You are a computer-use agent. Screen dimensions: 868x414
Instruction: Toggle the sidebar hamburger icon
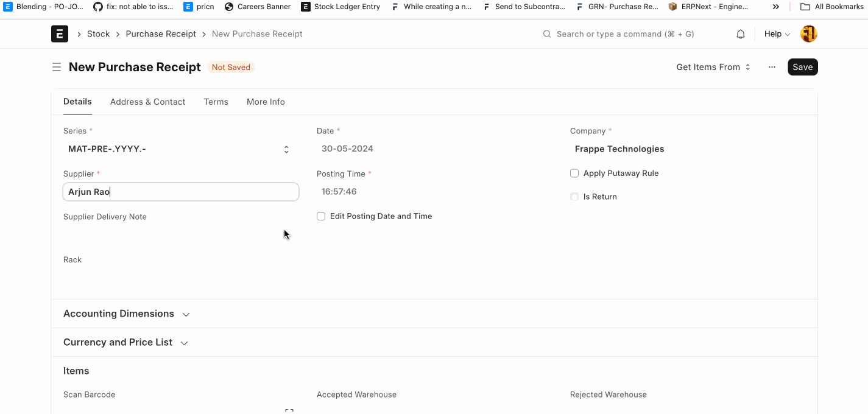point(57,67)
